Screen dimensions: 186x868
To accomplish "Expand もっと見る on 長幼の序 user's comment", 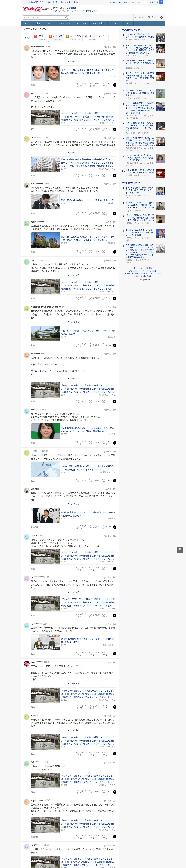I will pyautogui.click(x=73, y=322).
